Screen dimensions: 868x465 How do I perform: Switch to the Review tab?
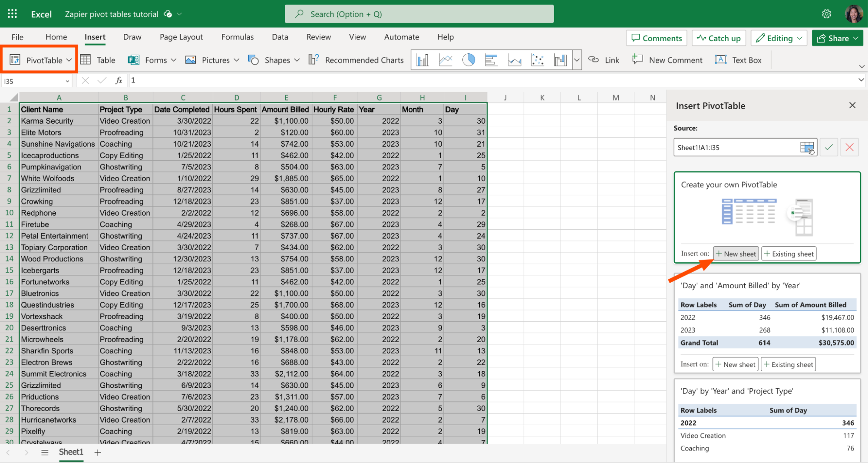click(319, 37)
